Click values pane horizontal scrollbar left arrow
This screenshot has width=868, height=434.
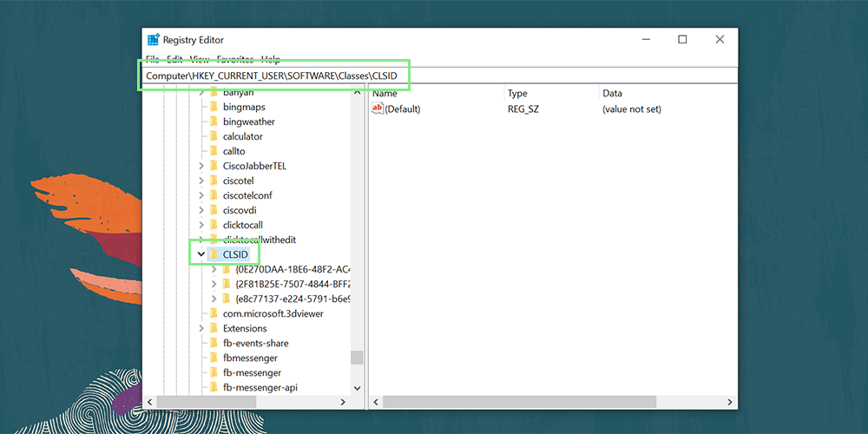pos(375,402)
